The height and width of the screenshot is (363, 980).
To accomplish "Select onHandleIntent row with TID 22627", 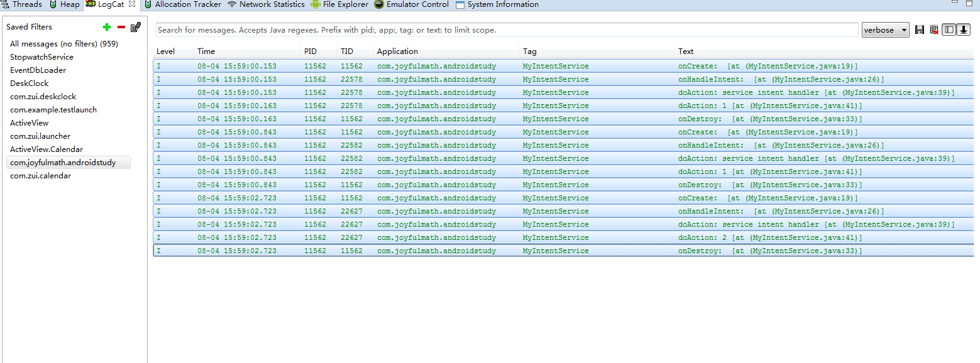I will point(563,211).
